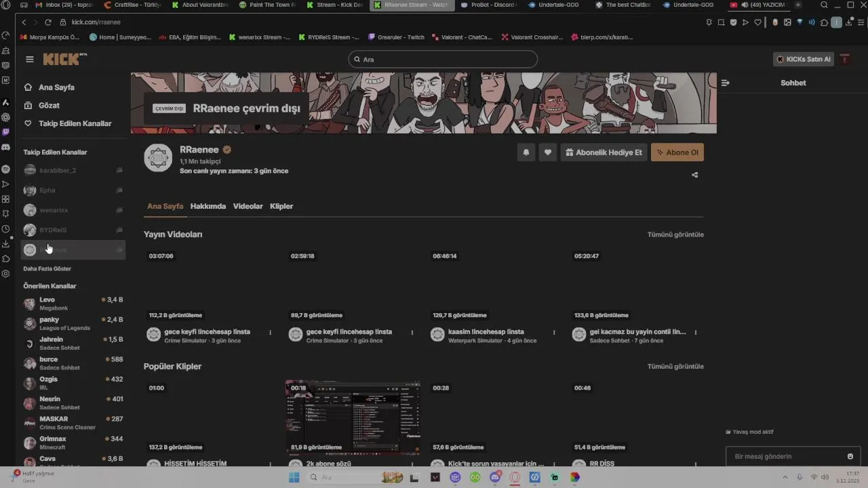Open the Kick logo home link

(x=65, y=59)
